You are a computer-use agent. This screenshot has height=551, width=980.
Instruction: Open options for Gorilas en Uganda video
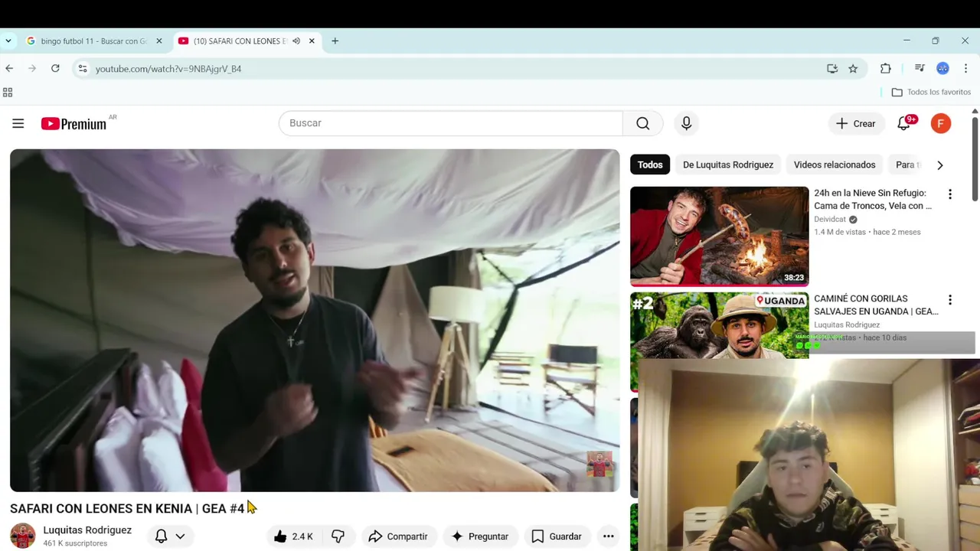pos(950,300)
